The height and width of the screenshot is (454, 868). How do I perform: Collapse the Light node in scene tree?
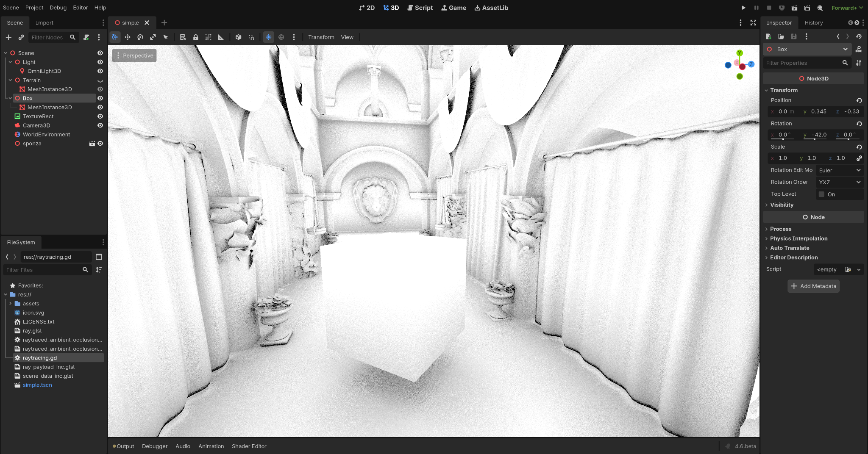click(x=11, y=62)
